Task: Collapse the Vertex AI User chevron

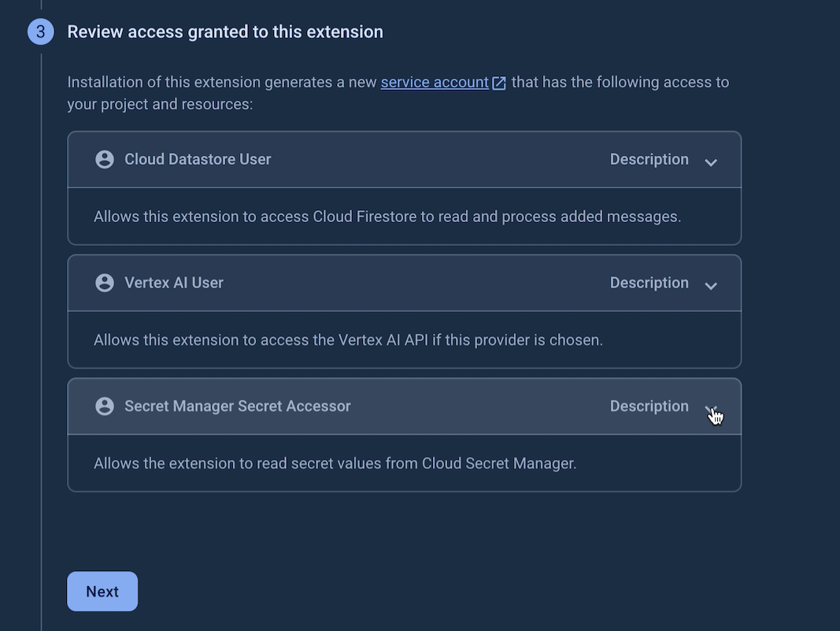Action: [711, 285]
